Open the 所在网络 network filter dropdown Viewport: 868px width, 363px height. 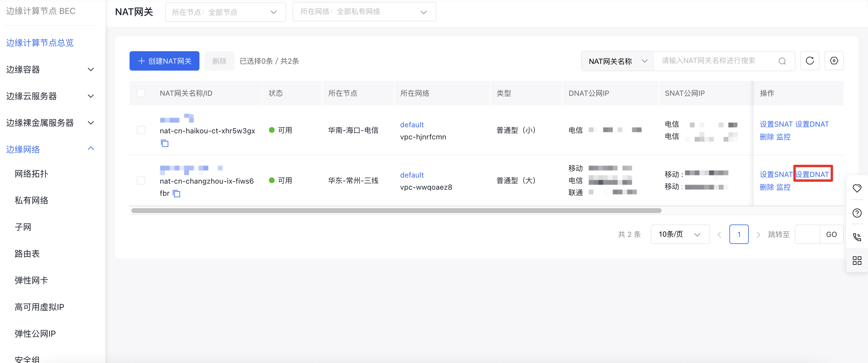point(364,12)
